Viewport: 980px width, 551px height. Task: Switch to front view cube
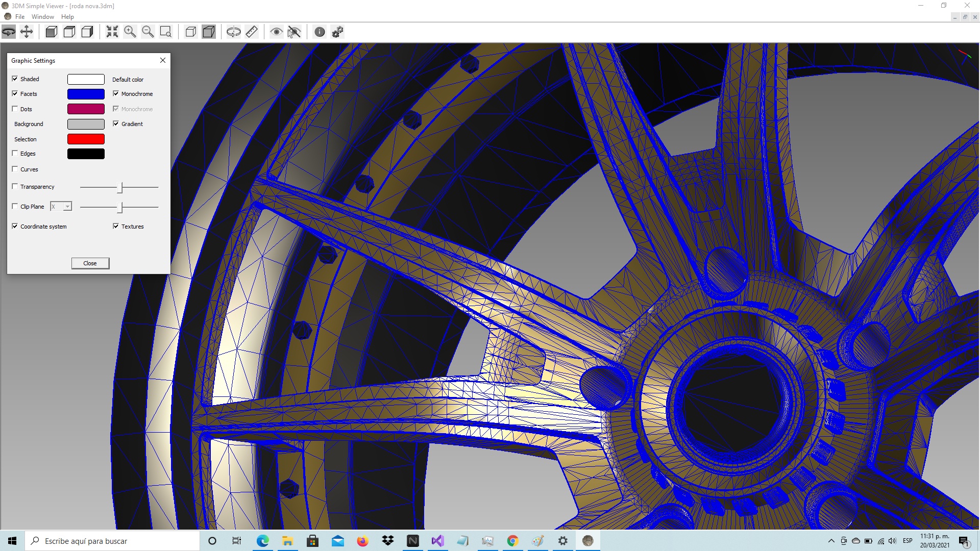(x=51, y=32)
